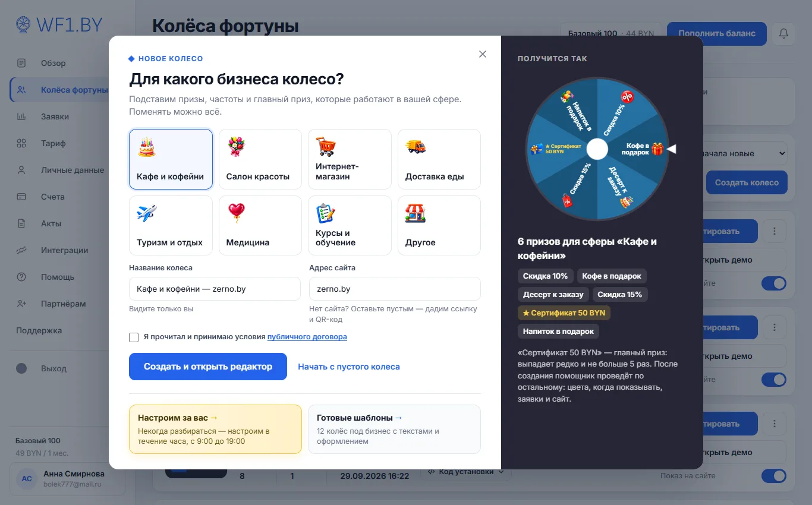Open notifications with the bell icon
812x505 pixels.
pos(783,34)
